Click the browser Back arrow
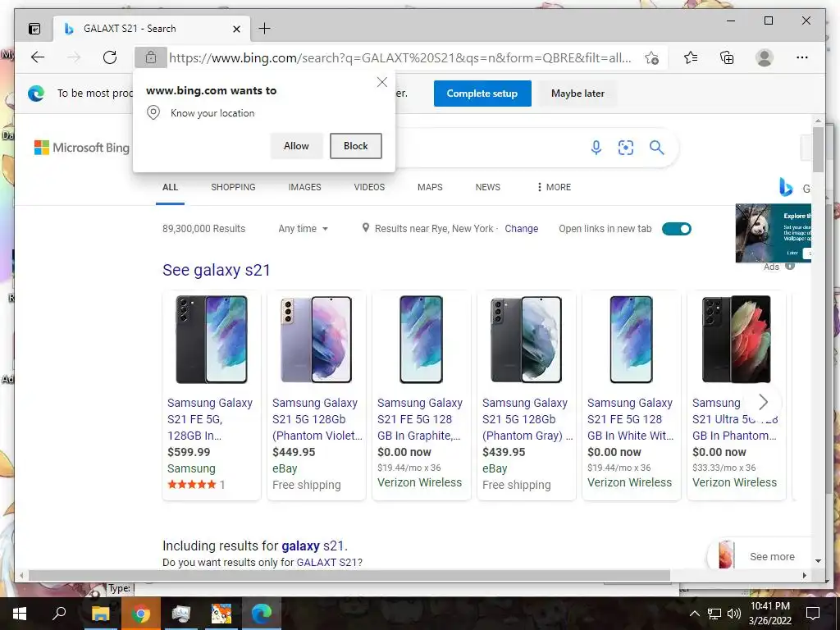Viewport: 840px width, 630px height. pos(38,57)
